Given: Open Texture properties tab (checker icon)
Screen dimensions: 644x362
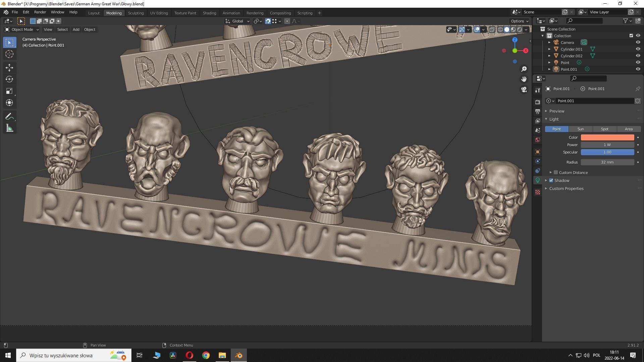Looking at the screenshot, I should 538,192.
